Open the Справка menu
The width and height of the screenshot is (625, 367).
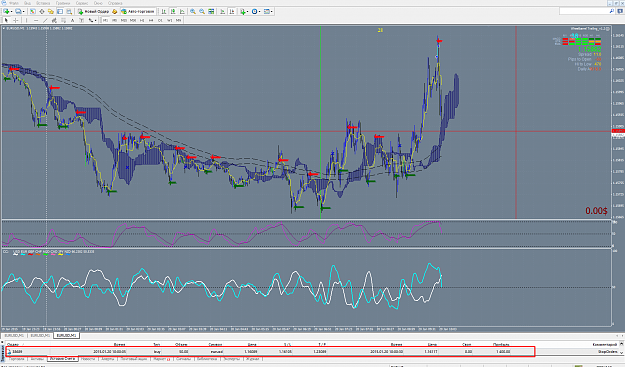[x=115, y=3]
